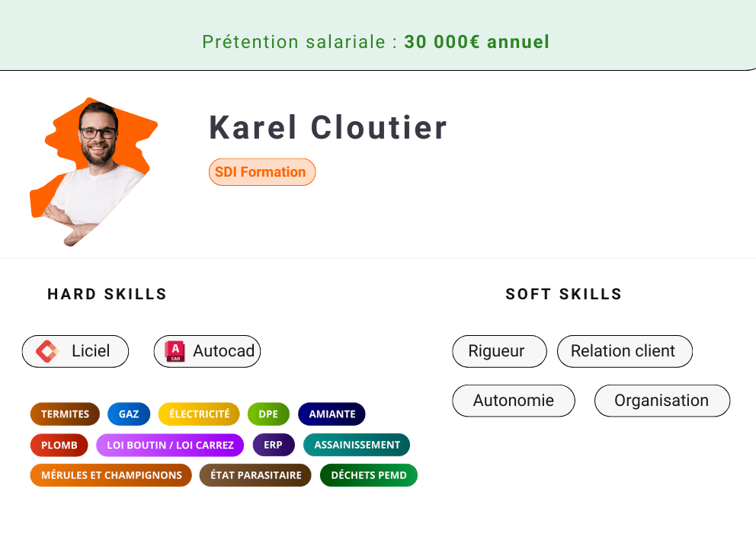Click the Loi Boutin / Loi Carrez tag
Screen dimensions: 756x556
coord(170,445)
